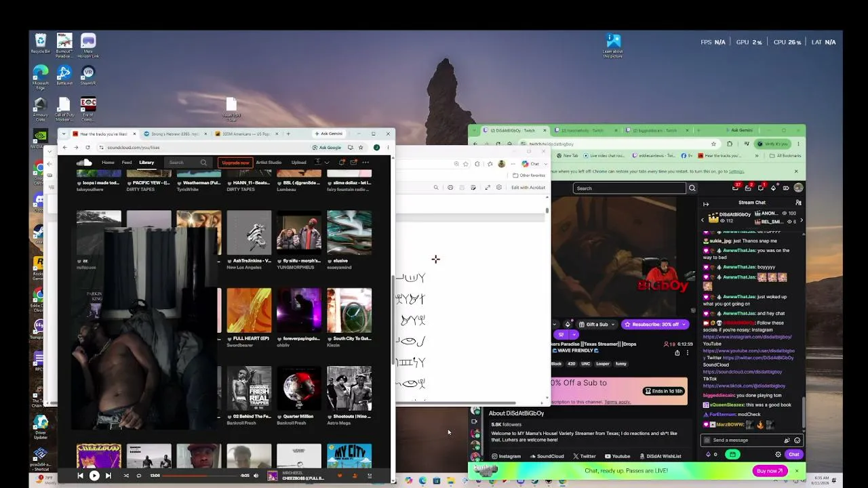Image resolution: width=868 pixels, height=488 pixels.
Task: Close the Passes are LIVE banner
Action: [x=797, y=471]
